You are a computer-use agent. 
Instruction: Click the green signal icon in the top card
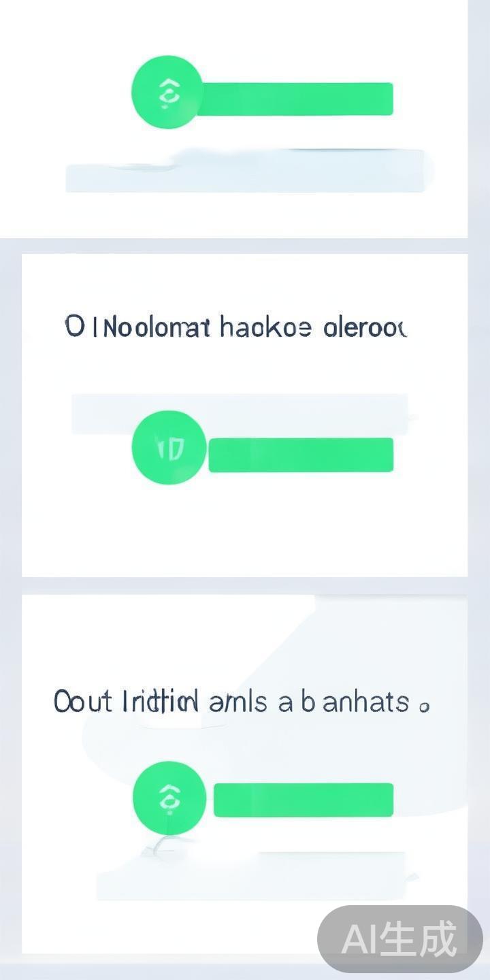tap(167, 93)
